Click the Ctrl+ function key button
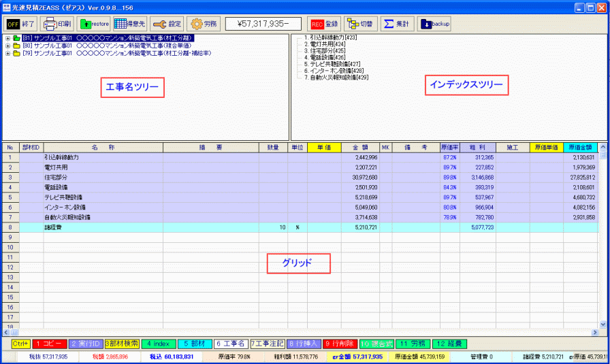610x364 pixels. [20, 344]
